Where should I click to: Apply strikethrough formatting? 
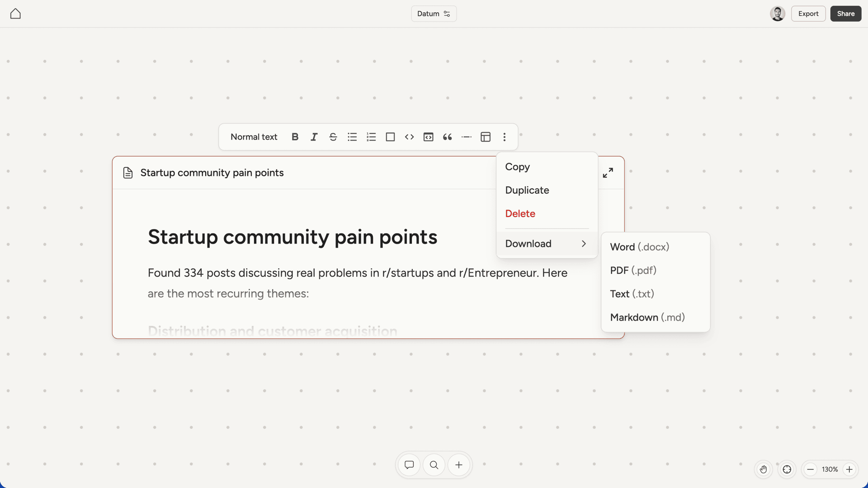tap(333, 137)
